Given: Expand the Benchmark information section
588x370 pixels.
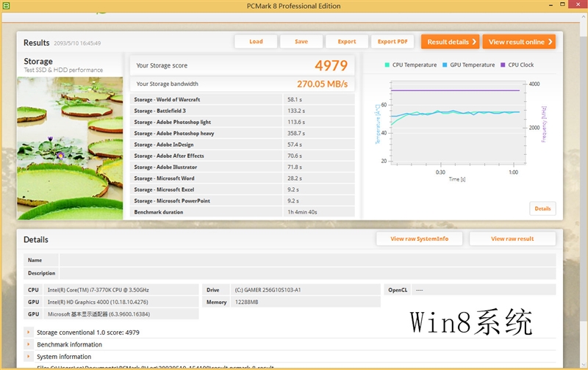Looking at the screenshot, I should click(29, 344).
